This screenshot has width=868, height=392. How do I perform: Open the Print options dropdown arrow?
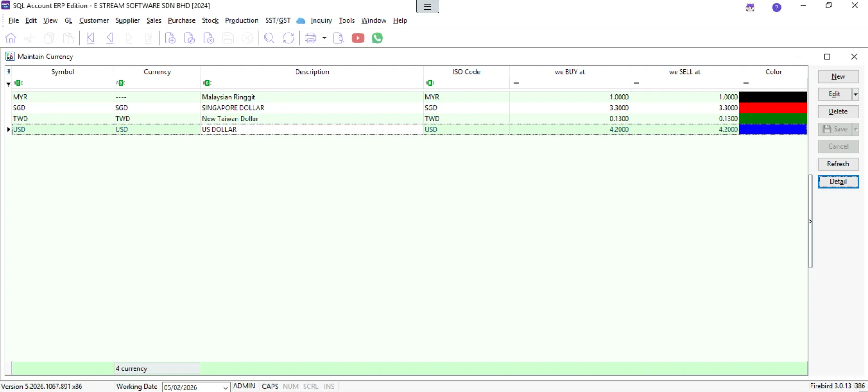[324, 38]
